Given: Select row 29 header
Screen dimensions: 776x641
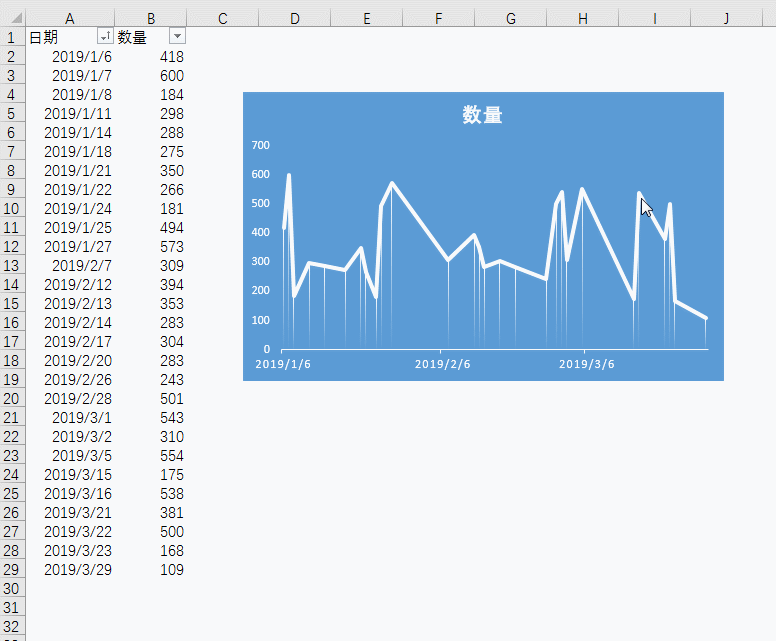Looking at the screenshot, I should point(12,569).
